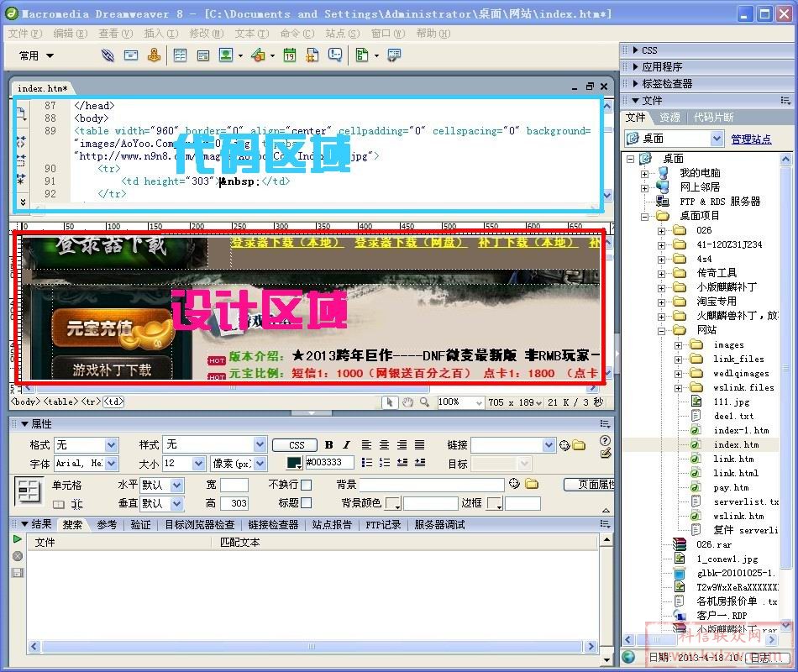Open the Style (样式) dropdown
The height and width of the screenshot is (672, 798).
(260, 445)
